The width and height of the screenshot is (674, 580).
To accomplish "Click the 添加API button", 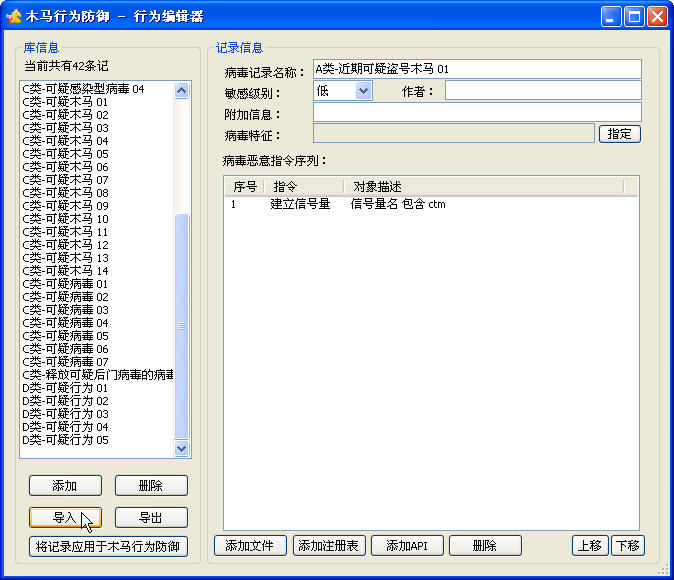I will [x=407, y=546].
